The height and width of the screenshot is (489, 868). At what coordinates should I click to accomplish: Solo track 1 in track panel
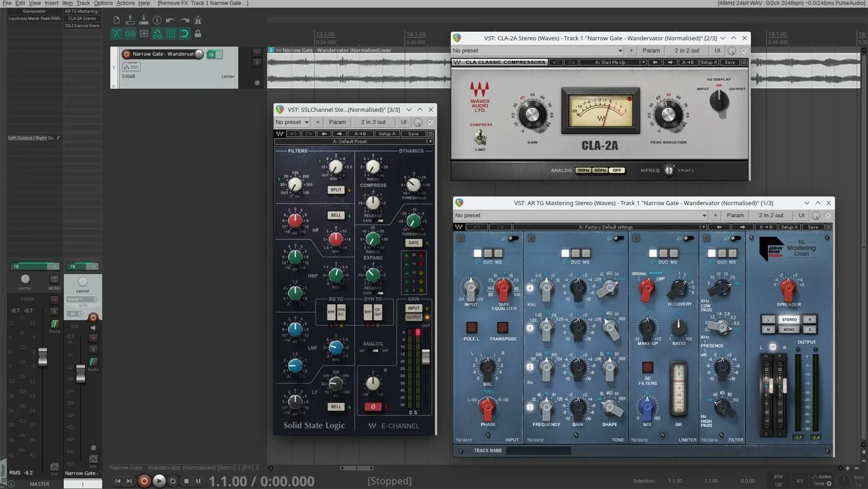click(x=257, y=62)
